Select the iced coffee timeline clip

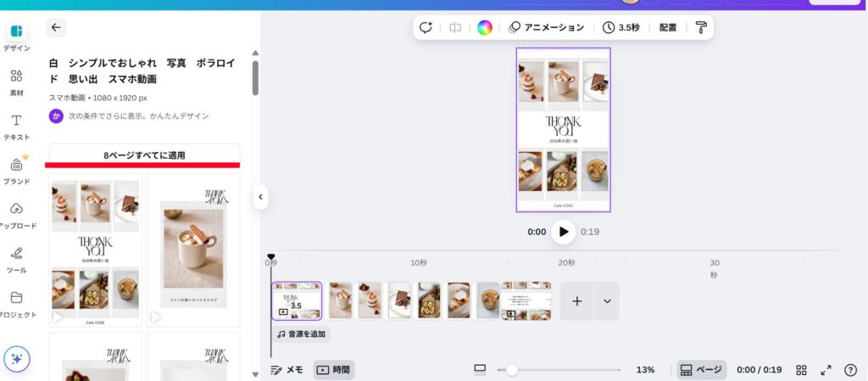pyautogui.click(x=487, y=300)
